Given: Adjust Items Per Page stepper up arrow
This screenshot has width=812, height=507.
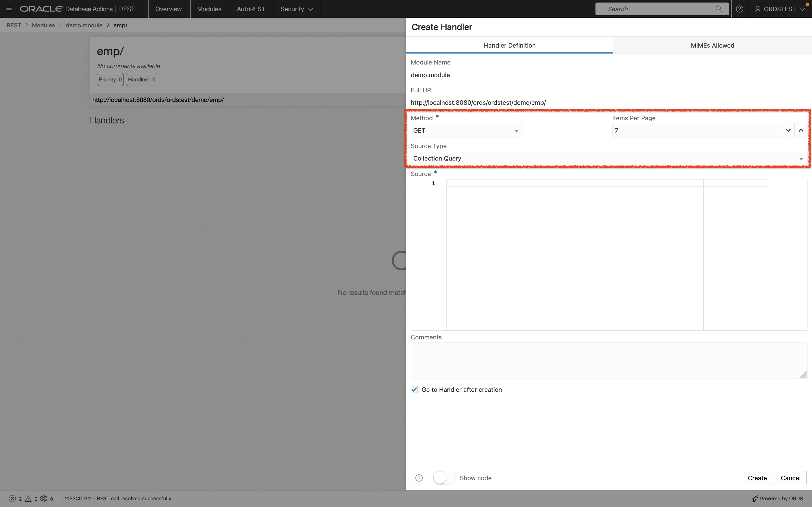Looking at the screenshot, I should click(x=801, y=130).
